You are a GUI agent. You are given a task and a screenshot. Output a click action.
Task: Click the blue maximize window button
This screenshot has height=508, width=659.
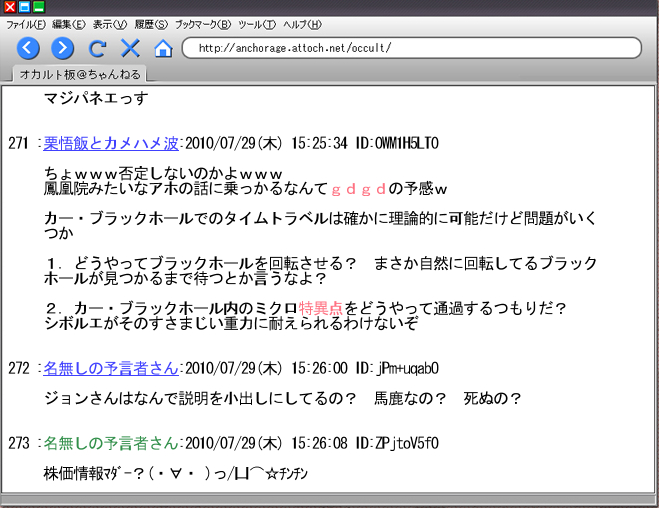point(24,8)
